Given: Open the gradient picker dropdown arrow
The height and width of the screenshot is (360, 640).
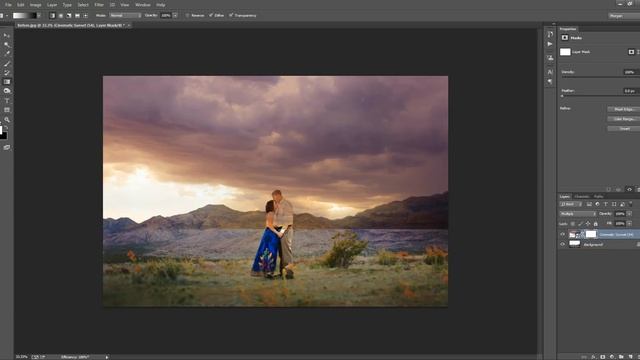Looking at the screenshot, I should [x=39, y=16].
